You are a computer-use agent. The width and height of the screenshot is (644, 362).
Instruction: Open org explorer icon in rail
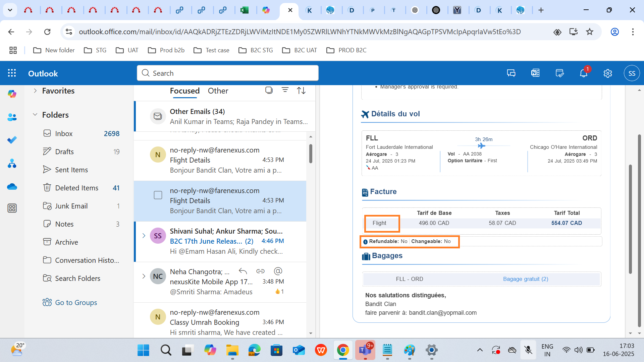click(12, 163)
